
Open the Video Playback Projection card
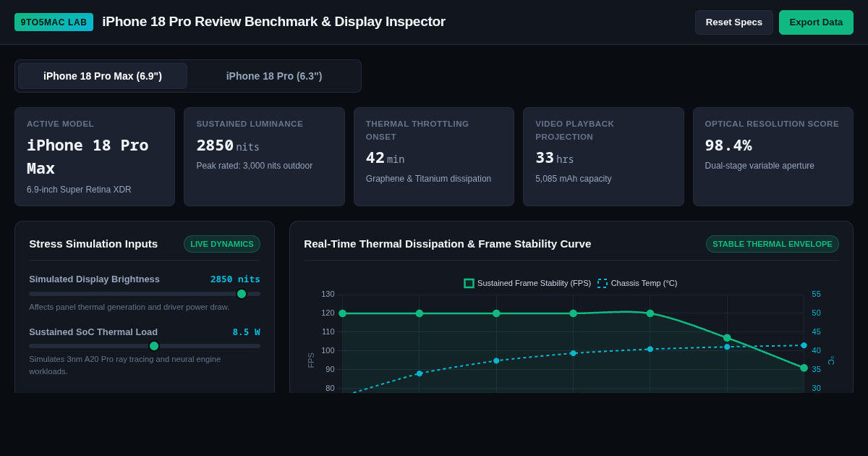click(x=603, y=157)
